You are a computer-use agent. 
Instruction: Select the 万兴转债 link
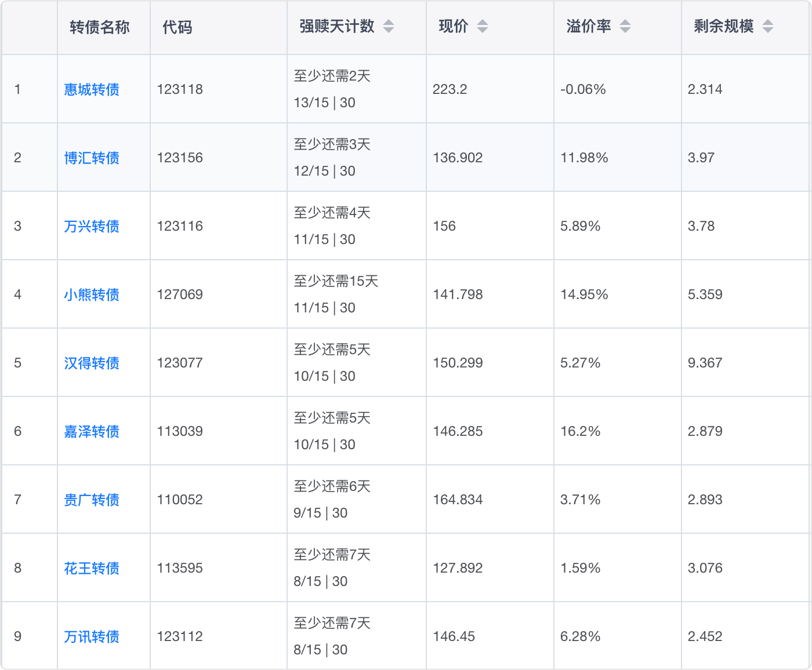[92, 226]
